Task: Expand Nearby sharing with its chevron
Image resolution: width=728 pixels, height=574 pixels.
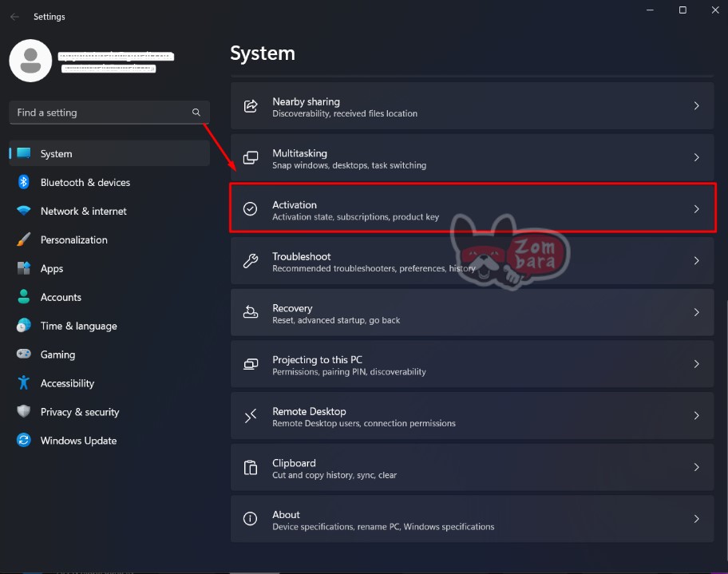Action: pos(696,106)
